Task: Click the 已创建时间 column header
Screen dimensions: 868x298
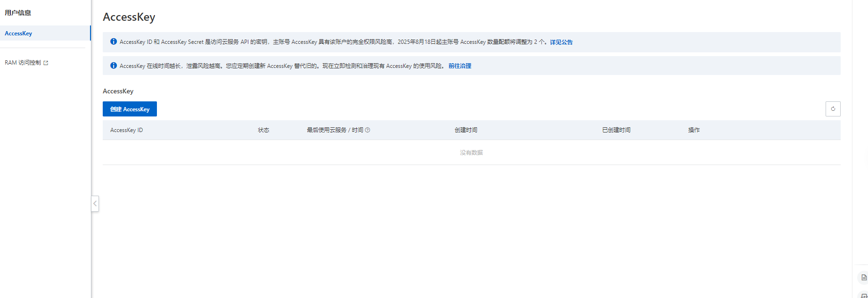Action: click(616, 130)
